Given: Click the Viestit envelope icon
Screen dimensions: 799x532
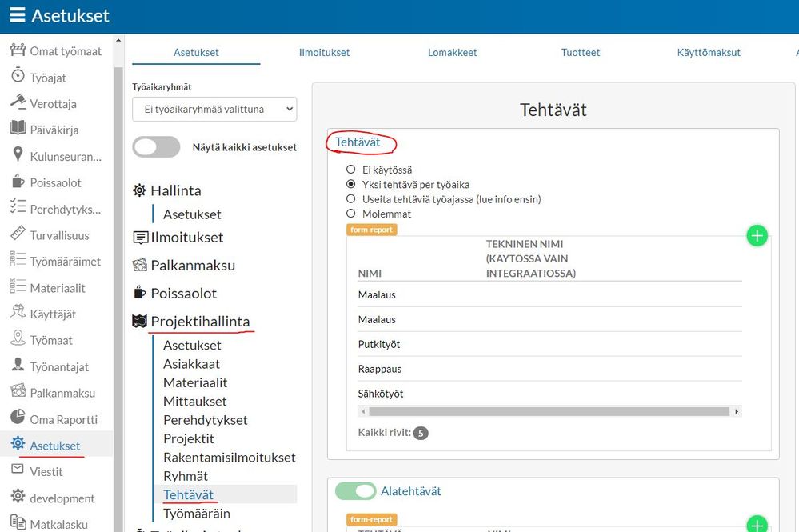Looking at the screenshot, I should point(18,469).
